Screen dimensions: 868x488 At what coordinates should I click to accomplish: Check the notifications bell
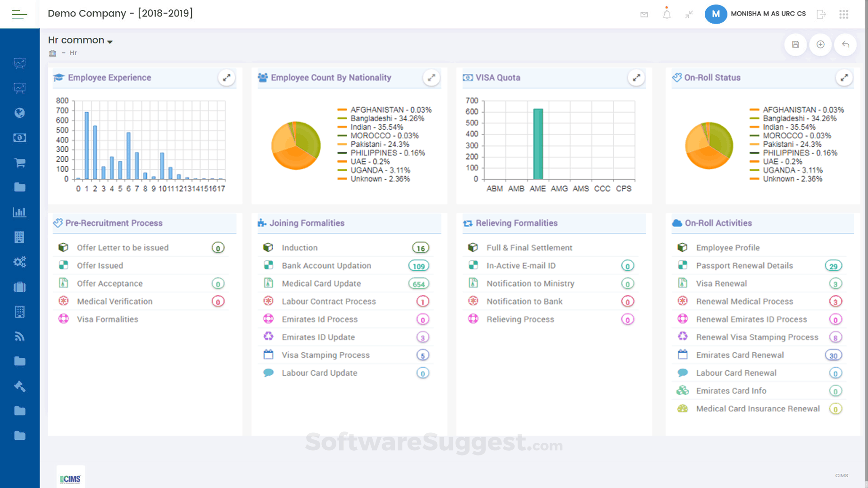pos(667,14)
